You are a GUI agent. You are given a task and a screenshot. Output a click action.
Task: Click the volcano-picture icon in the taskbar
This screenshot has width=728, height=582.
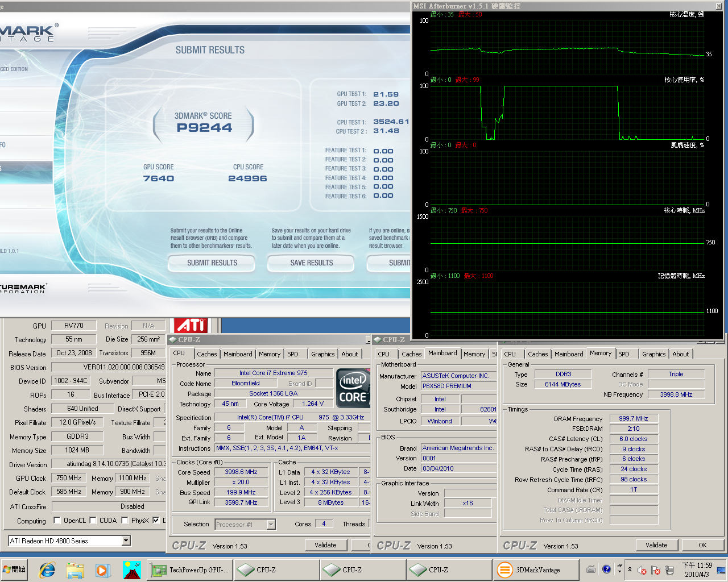point(131,569)
